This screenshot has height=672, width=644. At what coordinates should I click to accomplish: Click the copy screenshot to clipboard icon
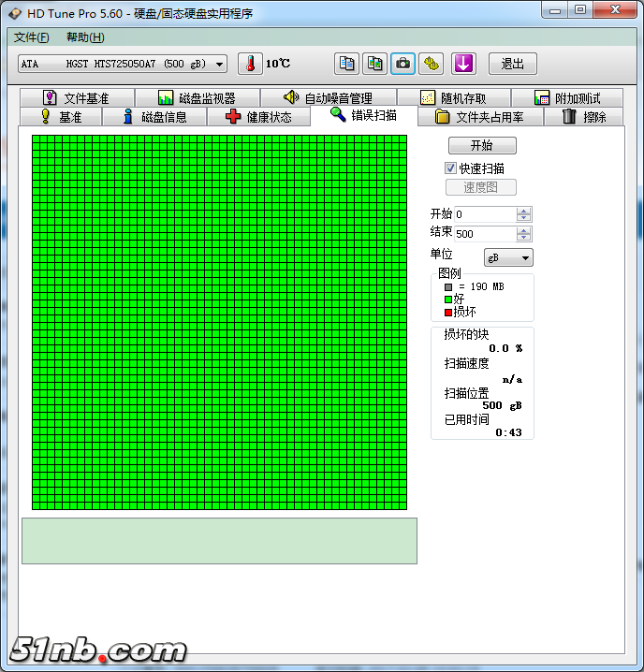[374, 64]
